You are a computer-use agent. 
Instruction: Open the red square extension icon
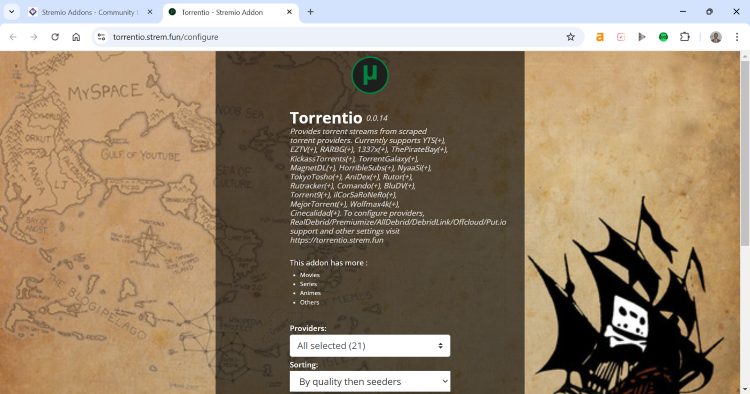point(620,37)
